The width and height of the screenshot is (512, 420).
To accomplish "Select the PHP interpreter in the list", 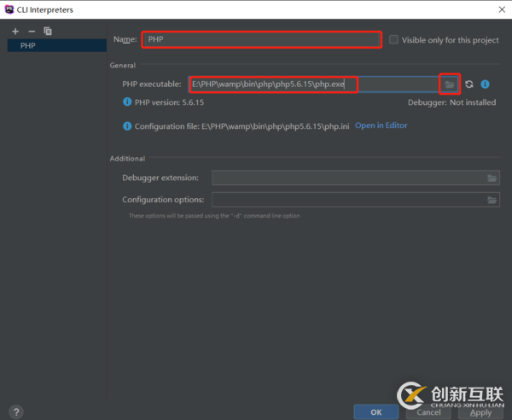I will click(x=57, y=45).
